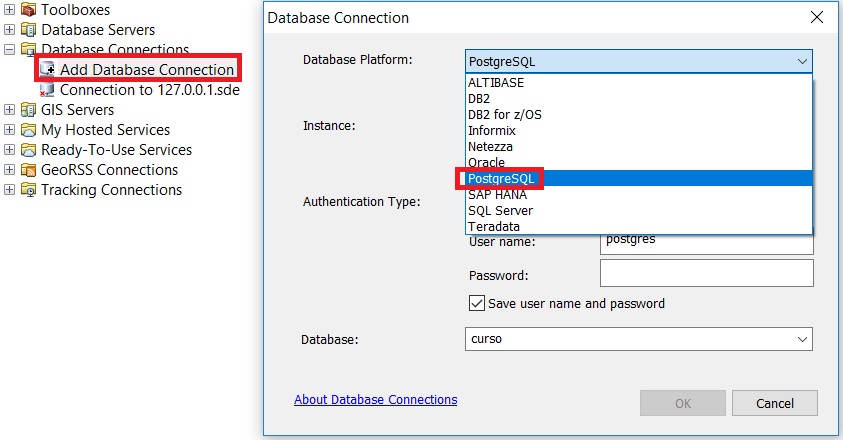Choose Informix from the platform list
Viewport: 843px width, 440px height.
click(639, 131)
